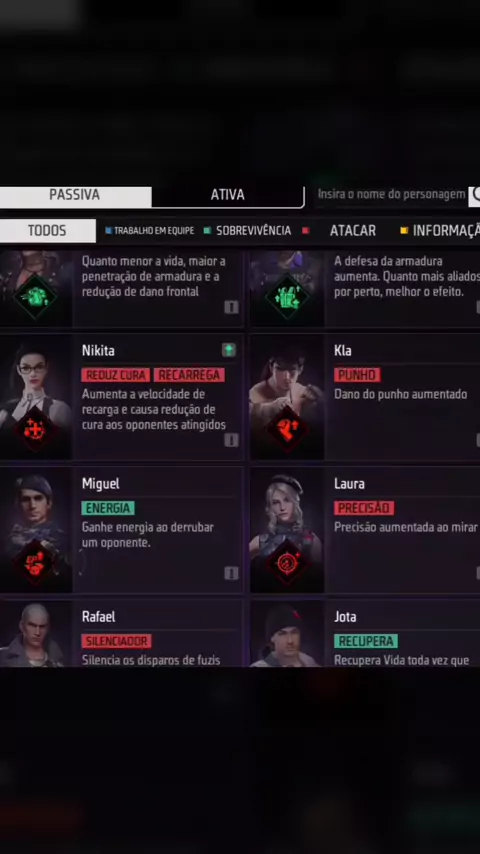Click green upgrade arrow beside Nikita
This screenshot has height=854, width=480.
point(229,350)
